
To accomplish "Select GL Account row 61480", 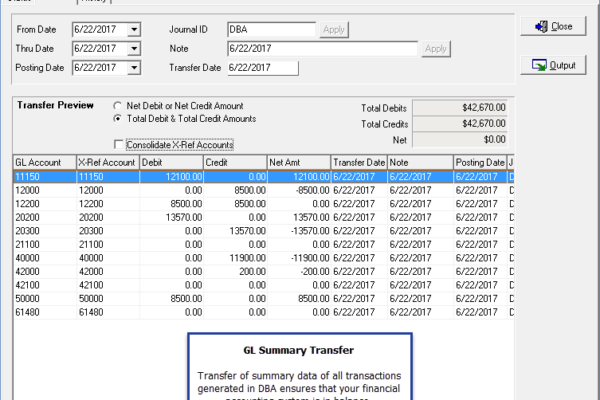I will pos(263,312).
